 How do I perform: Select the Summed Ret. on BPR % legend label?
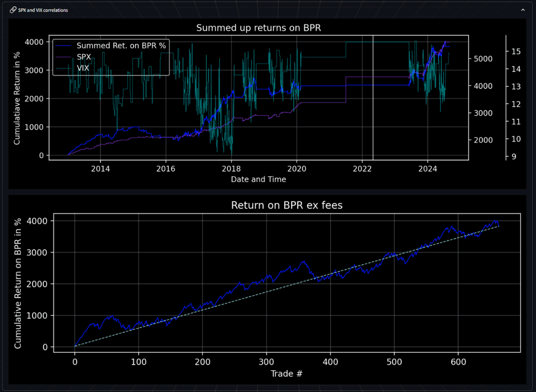pos(121,46)
